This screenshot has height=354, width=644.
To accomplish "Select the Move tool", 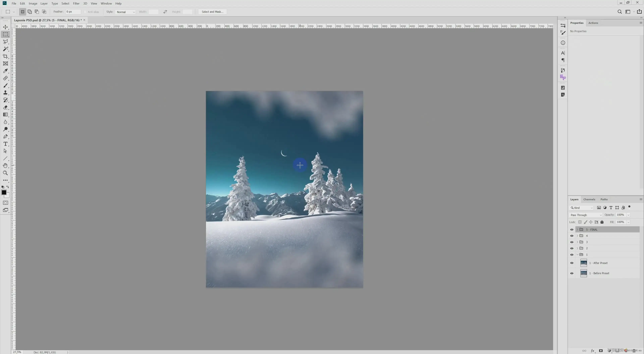I will point(5,27).
